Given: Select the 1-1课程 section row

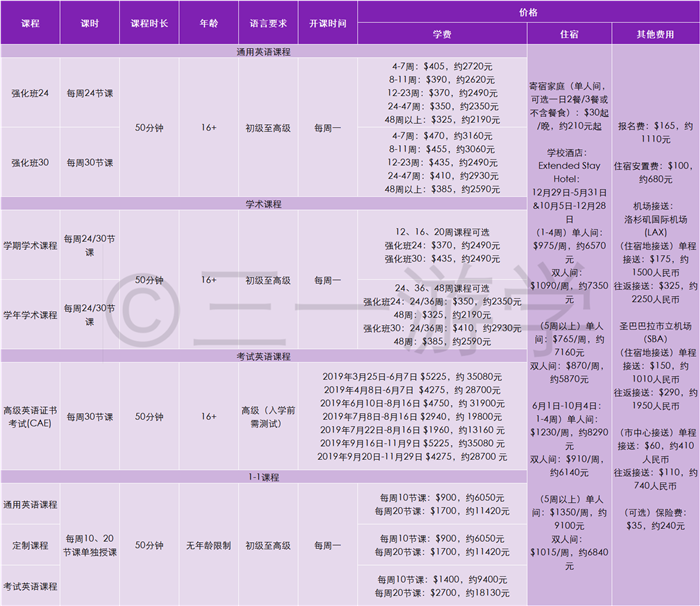Looking at the screenshot, I should [x=263, y=476].
